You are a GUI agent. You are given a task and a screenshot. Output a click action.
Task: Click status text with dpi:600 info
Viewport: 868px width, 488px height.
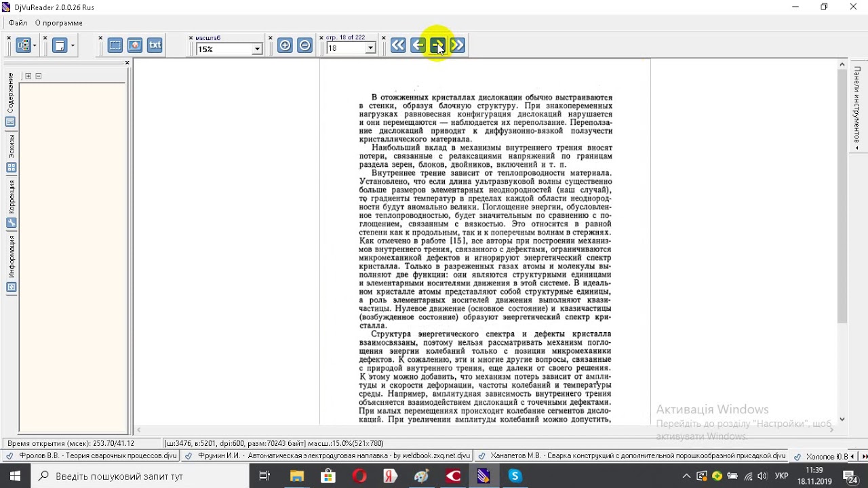pos(274,443)
